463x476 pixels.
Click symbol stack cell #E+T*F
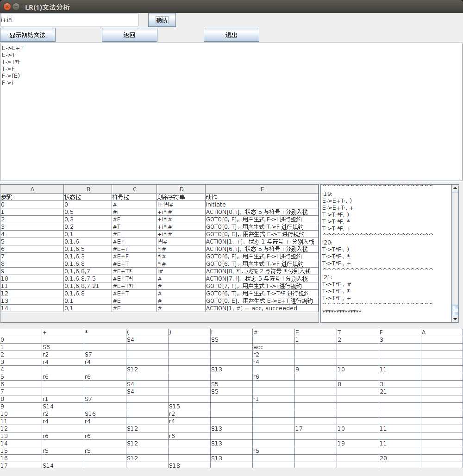[134, 286]
